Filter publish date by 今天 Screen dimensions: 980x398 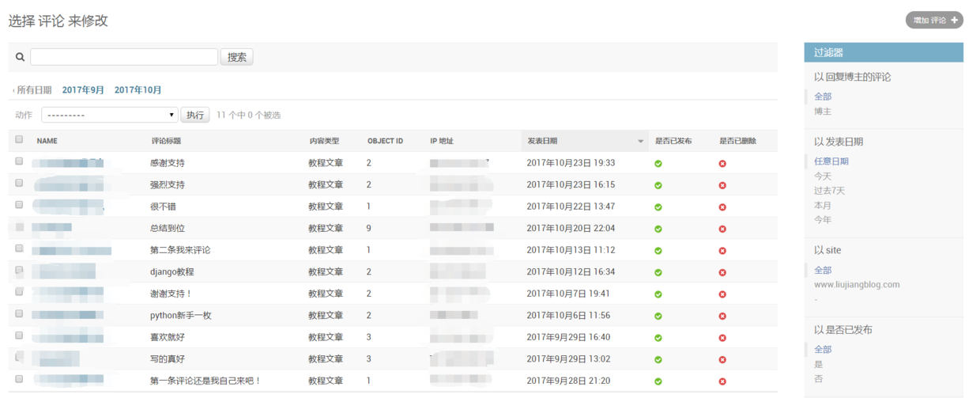pos(823,176)
